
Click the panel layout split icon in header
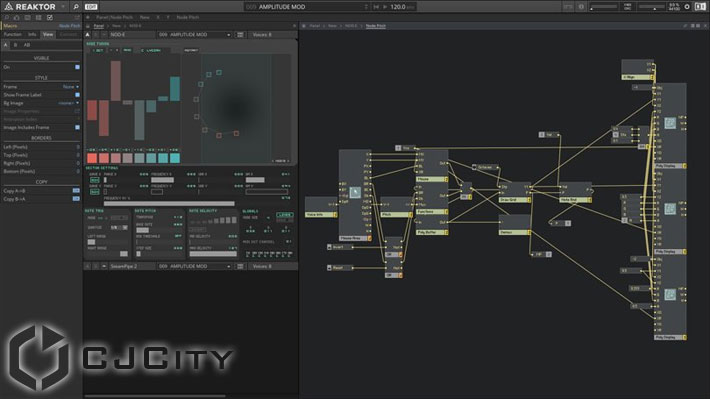coord(700,7)
